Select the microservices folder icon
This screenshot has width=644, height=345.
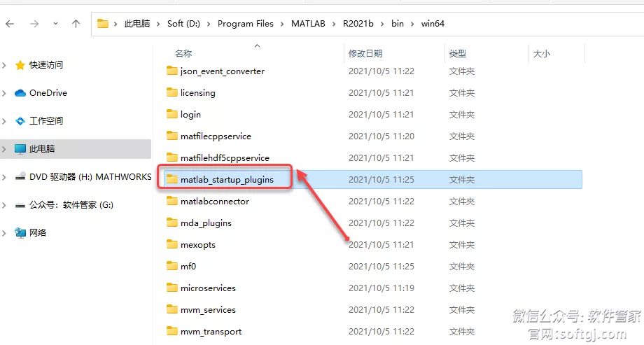(172, 288)
